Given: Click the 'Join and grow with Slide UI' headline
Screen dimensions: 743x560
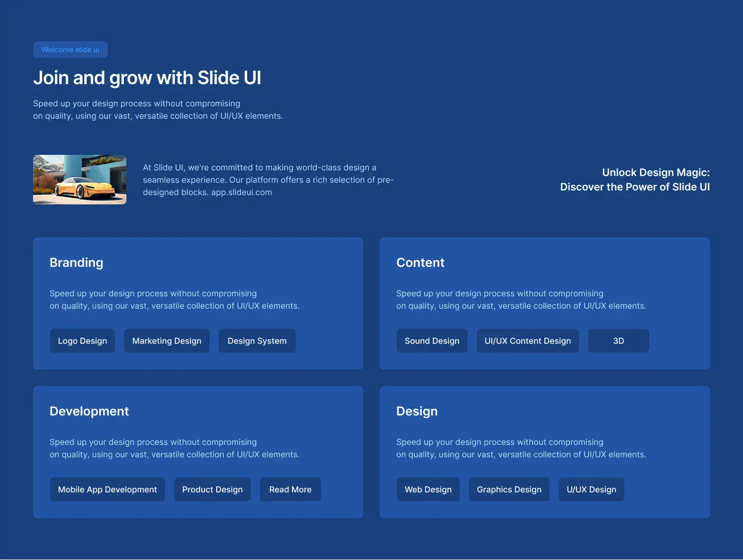Looking at the screenshot, I should click(147, 78).
